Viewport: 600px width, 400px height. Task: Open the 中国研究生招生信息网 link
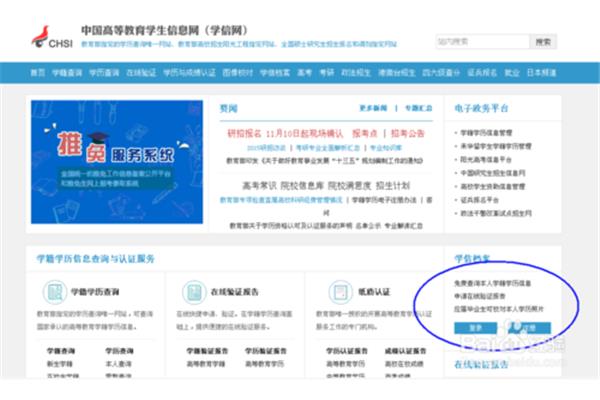pos(492,173)
